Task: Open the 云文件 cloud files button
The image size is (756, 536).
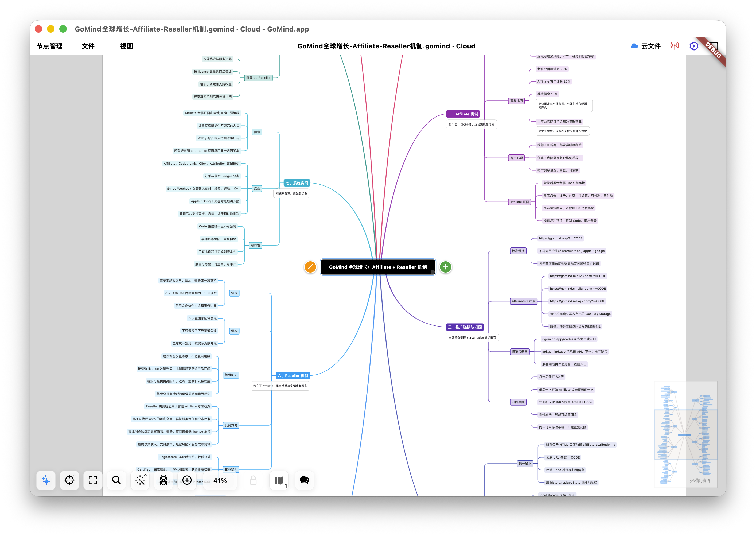Action: pos(645,46)
